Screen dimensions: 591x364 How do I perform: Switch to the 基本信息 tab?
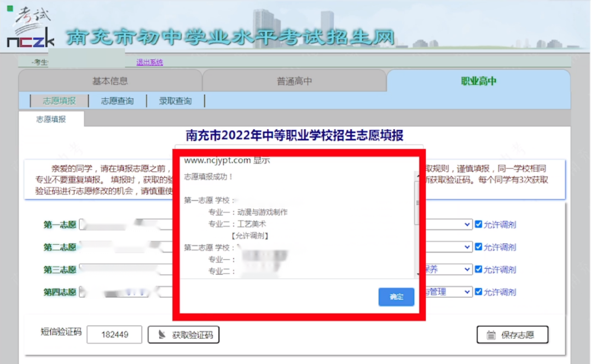click(x=109, y=80)
